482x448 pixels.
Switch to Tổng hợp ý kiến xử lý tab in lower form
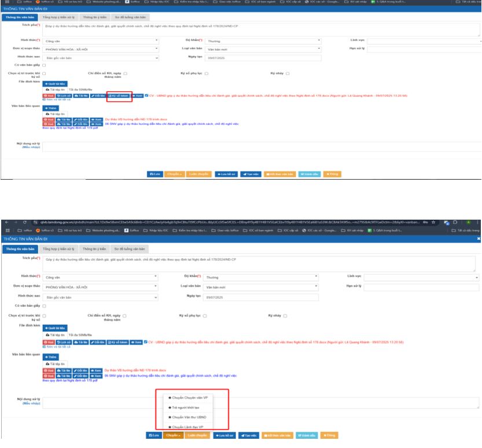(x=57, y=249)
